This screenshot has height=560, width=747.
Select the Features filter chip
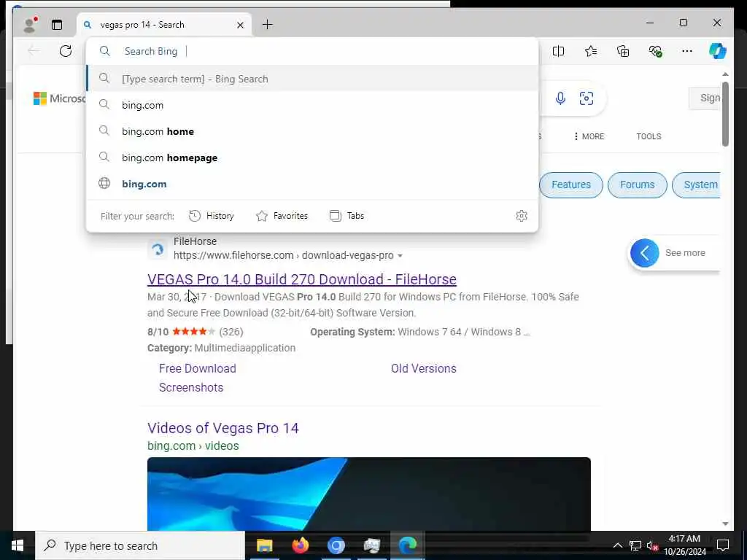[x=570, y=184]
